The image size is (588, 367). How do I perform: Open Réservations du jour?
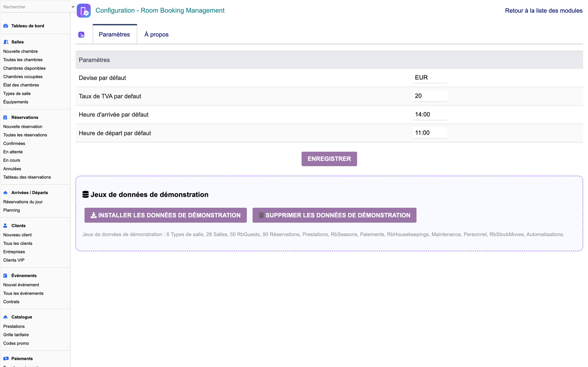coord(23,202)
